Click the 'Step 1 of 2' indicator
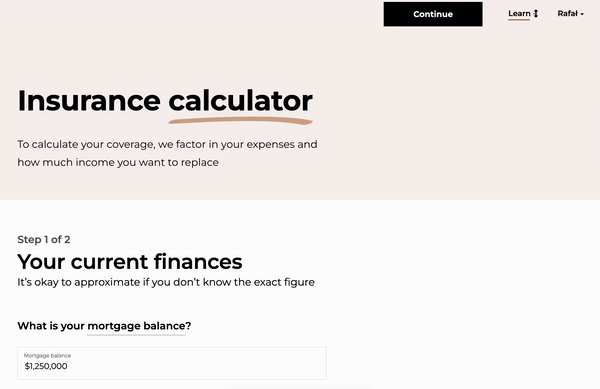This screenshot has width=600, height=389. pyautogui.click(x=44, y=239)
